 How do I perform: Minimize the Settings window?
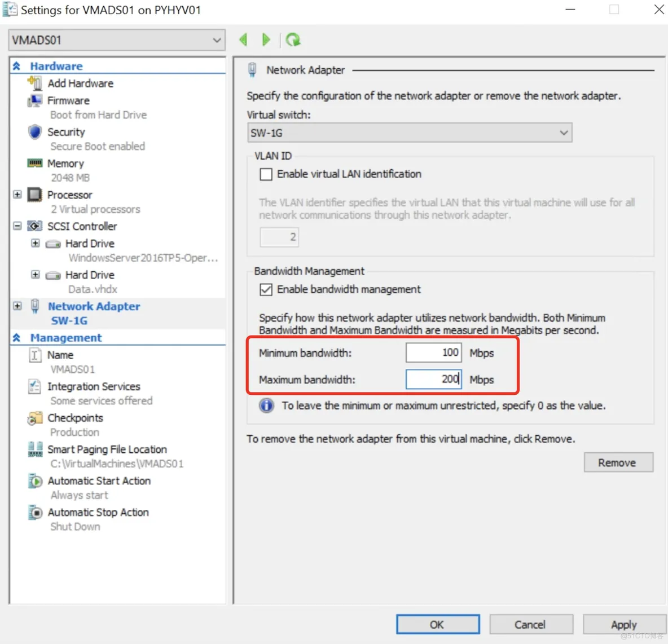click(570, 10)
